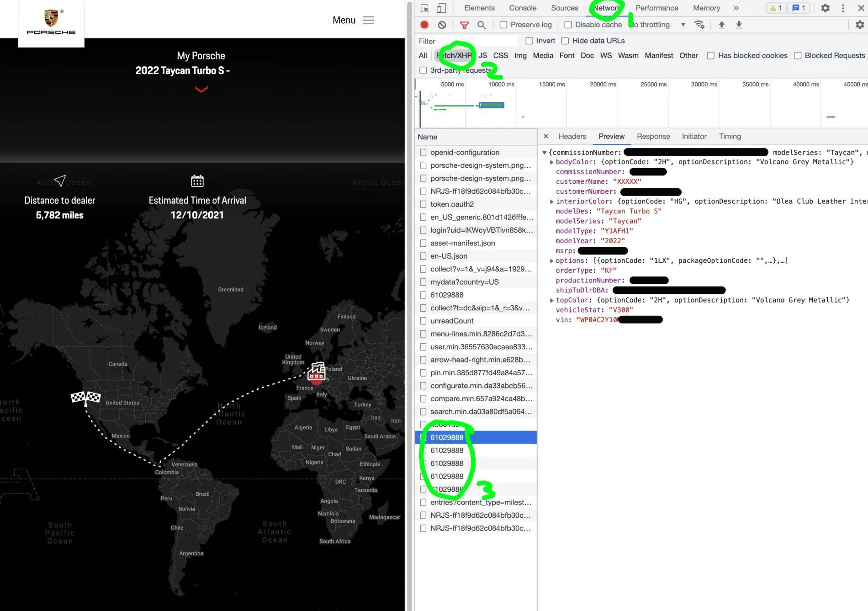
Task: Click the factory marker on map
Action: (316, 372)
